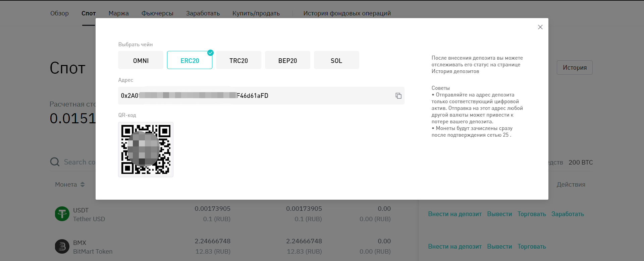Click Внести на депозит for USDT
The image size is (644, 261).
pos(455,214)
